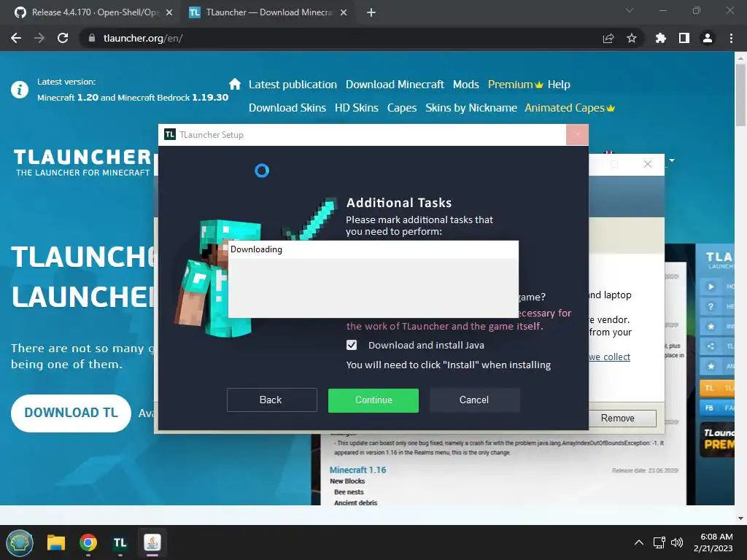The width and height of the screenshot is (747, 560).
Task: Click the home icon in site navigation
Action: coord(235,84)
